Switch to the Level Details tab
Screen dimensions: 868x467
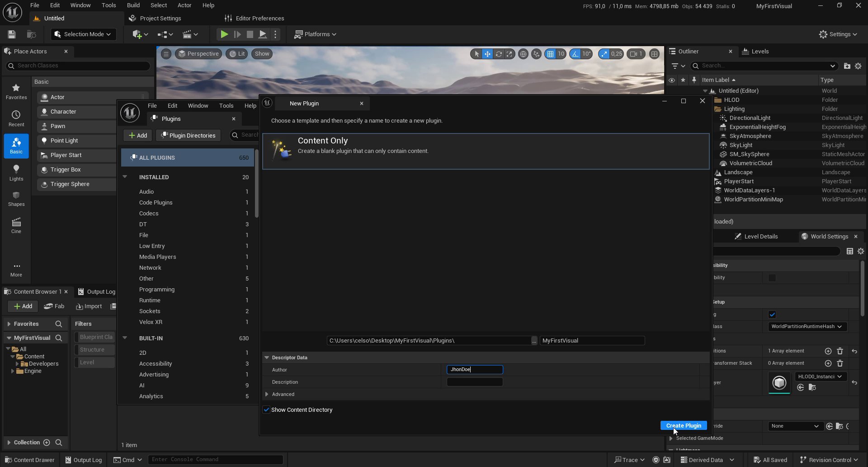756,237
